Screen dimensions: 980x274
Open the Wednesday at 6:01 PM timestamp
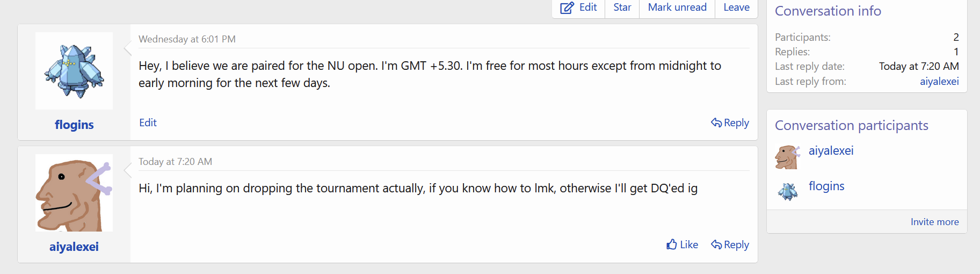coord(187,39)
